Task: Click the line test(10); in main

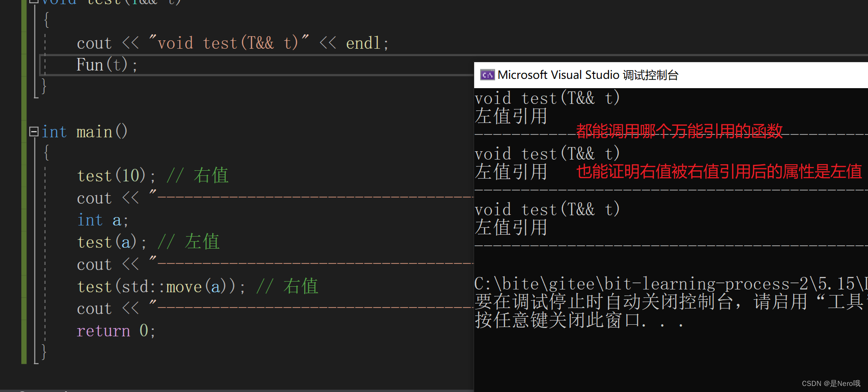Action: click(116, 176)
